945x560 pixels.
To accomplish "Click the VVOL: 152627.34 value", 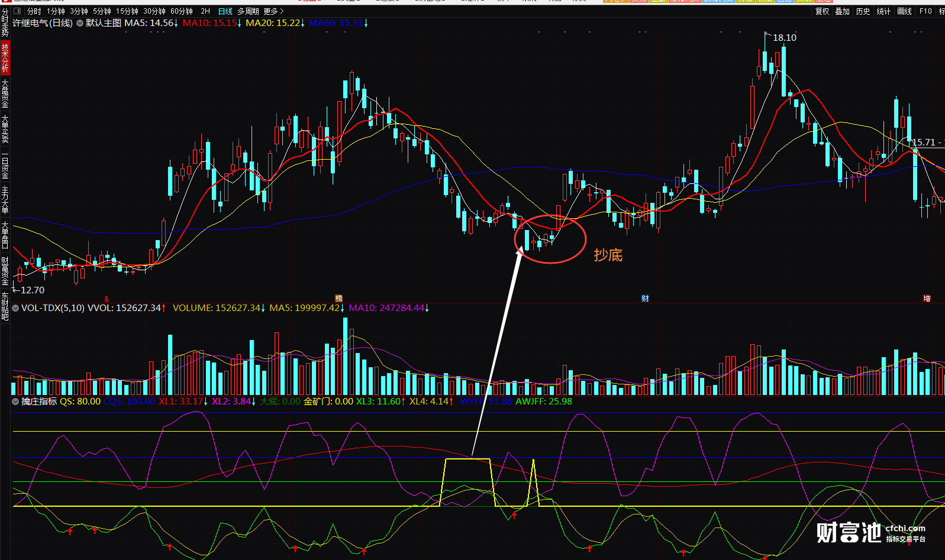I will 124,308.
